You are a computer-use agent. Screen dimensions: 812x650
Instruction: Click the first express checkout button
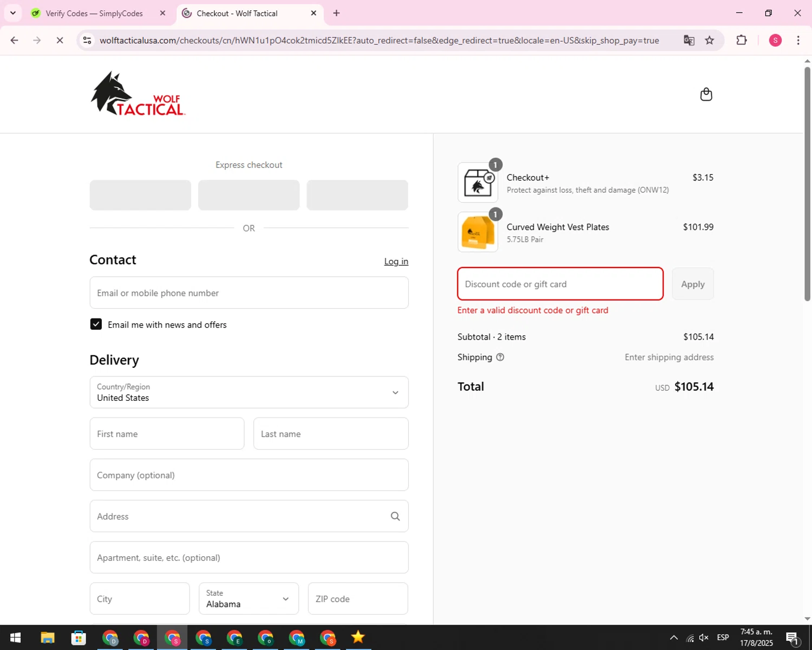(x=140, y=195)
